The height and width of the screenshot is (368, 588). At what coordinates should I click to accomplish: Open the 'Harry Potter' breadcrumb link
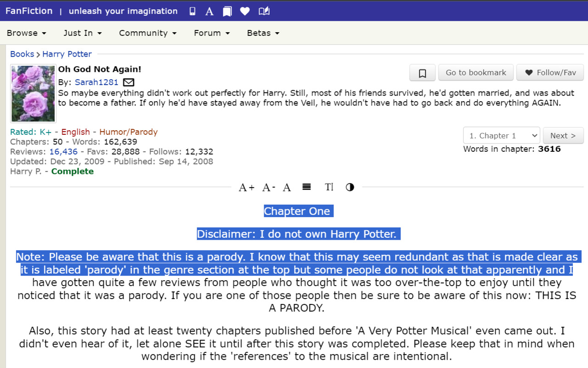67,54
